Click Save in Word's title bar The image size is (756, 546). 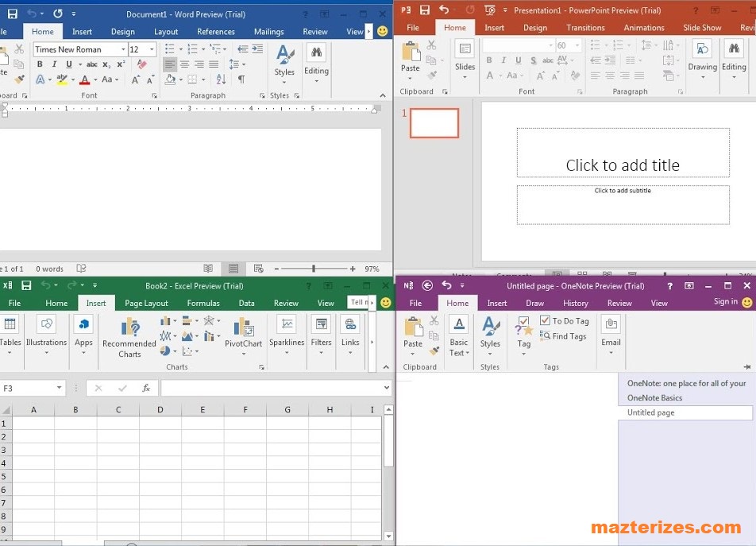tap(13, 14)
